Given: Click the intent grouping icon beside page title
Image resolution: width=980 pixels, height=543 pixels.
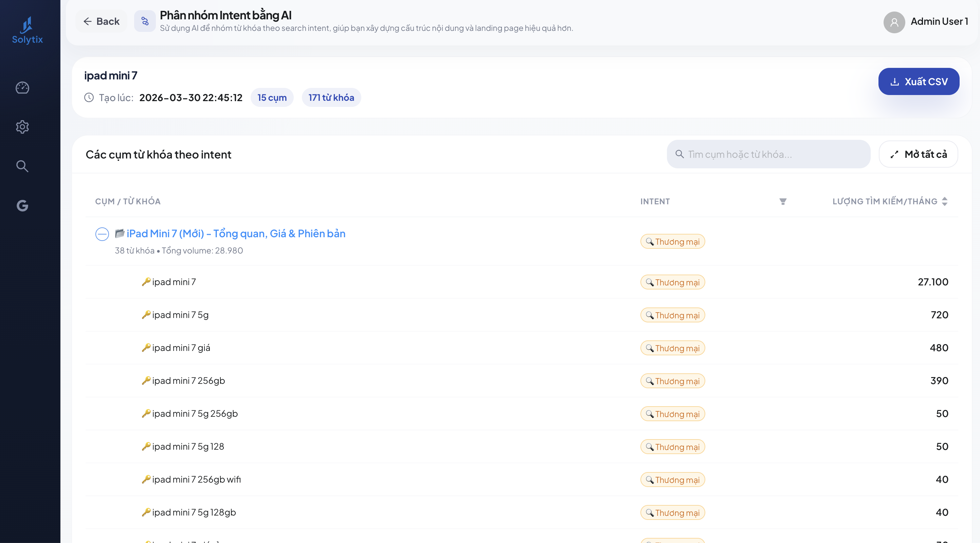Looking at the screenshot, I should pos(145,21).
